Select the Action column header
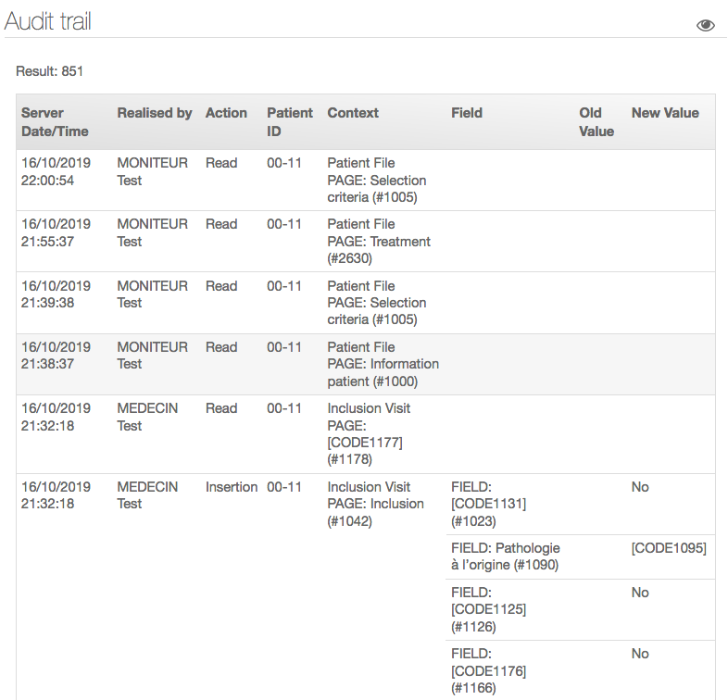728x700 pixels. pyautogui.click(x=226, y=113)
